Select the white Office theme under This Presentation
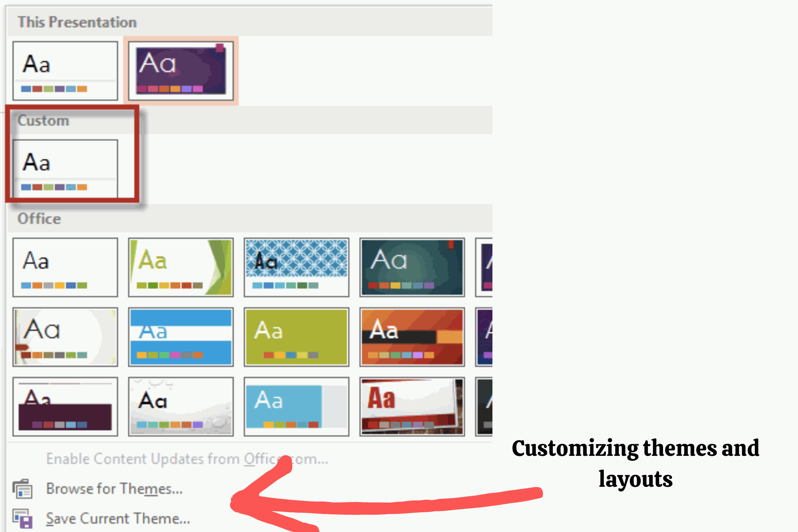This screenshot has height=532, width=798. click(65, 71)
